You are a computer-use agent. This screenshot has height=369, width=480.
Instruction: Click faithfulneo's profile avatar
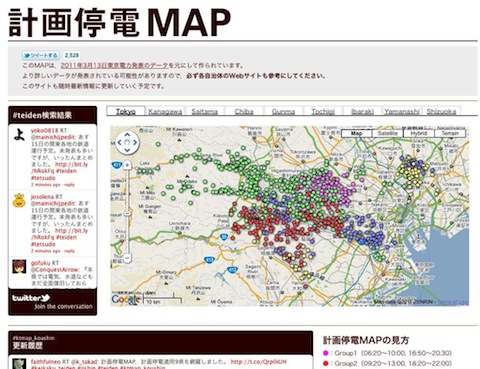pyautogui.click(x=19, y=364)
